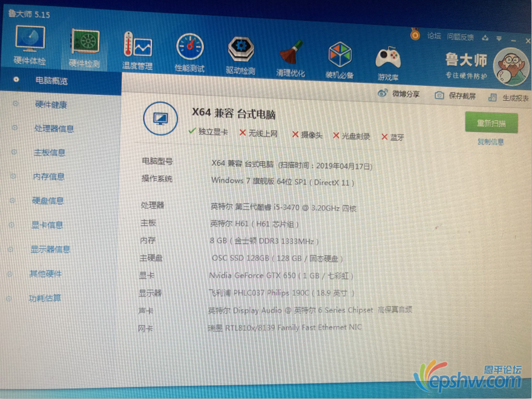The width and height of the screenshot is (532, 399).
Task: Click the 鲁大师 mascot avatar
Action: tap(511, 66)
